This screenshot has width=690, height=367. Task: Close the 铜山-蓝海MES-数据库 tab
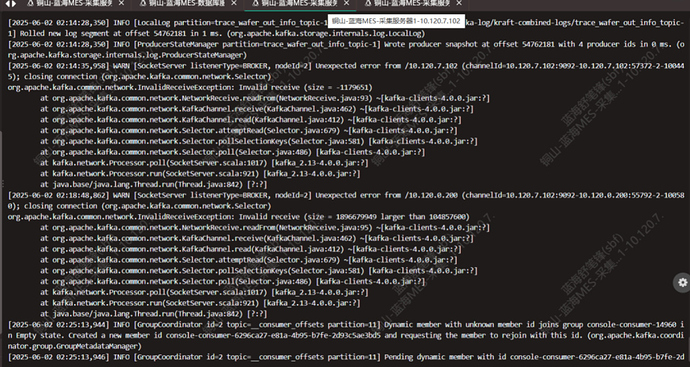(234, 4)
